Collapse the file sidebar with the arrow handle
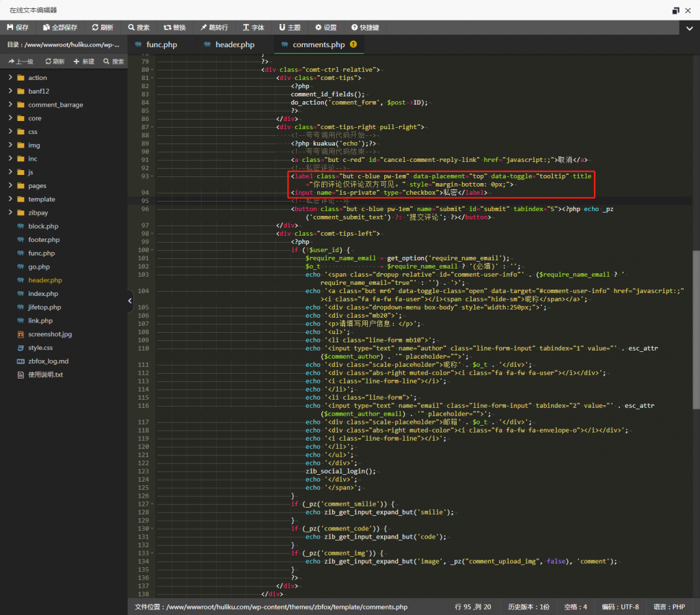This screenshot has width=700, height=615. (x=130, y=301)
